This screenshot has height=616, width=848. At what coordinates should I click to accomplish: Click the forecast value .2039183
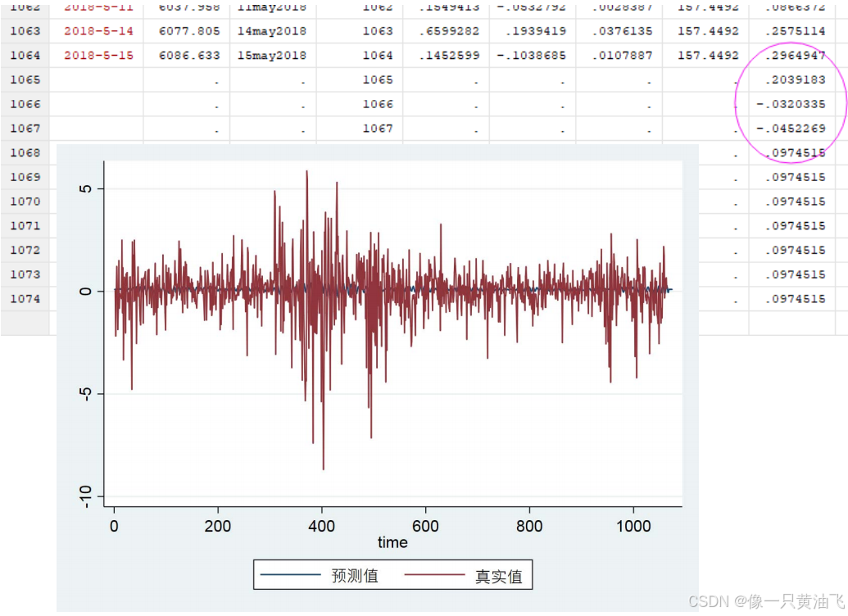tap(795, 79)
